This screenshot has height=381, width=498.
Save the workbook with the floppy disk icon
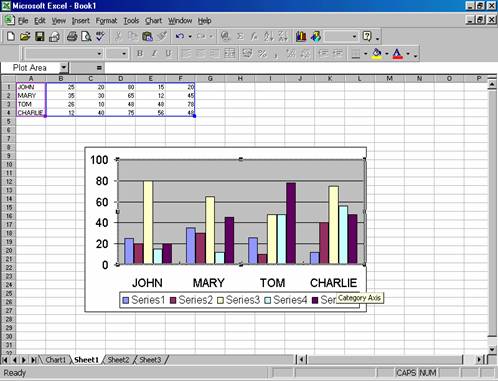(x=40, y=36)
